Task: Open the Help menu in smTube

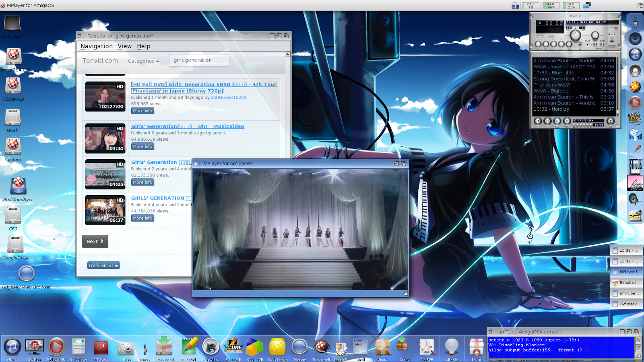Action: click(144, 46)
